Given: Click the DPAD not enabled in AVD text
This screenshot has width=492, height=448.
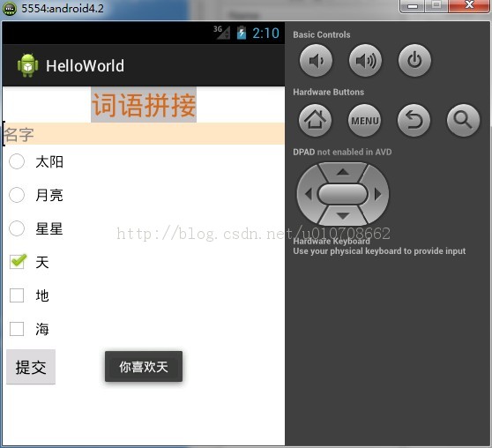Looking at the screenshot, I should point(342,152).
